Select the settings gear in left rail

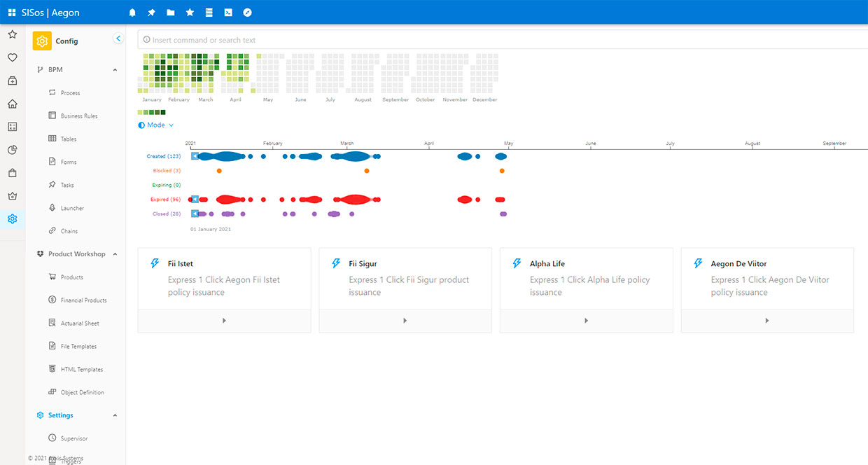(12, 219)
